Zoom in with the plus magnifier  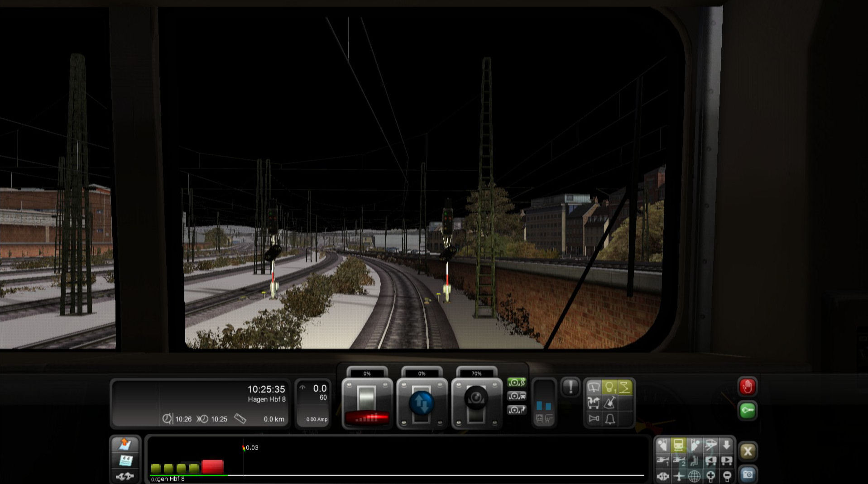pos(710,476)
